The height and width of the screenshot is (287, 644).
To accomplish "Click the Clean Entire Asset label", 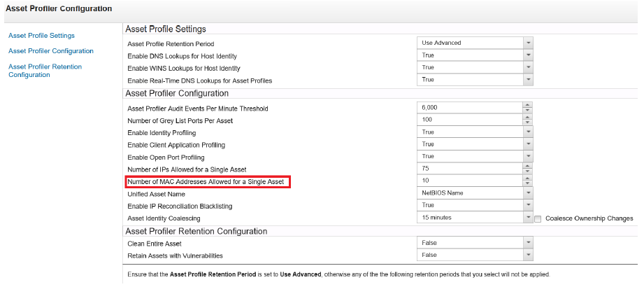I will click(x=155, y=244).
